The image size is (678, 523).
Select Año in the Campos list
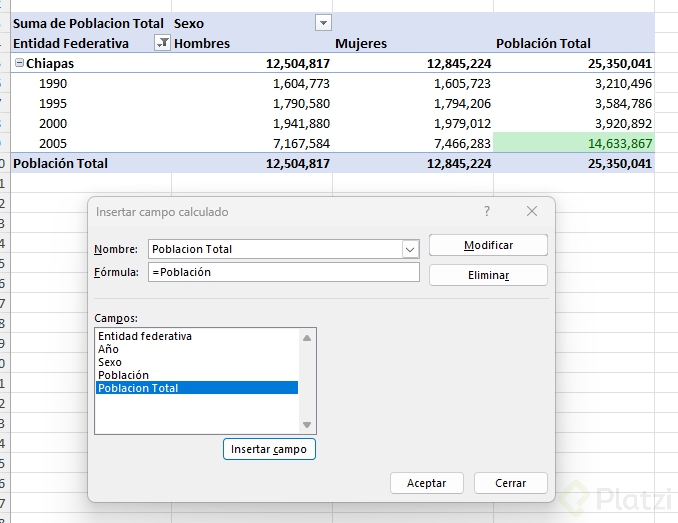109,349
